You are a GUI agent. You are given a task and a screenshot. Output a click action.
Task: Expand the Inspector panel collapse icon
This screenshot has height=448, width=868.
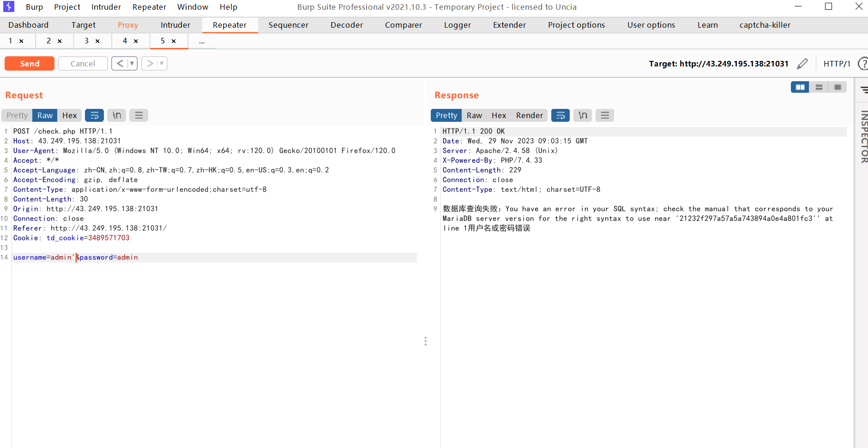(864, 90)
